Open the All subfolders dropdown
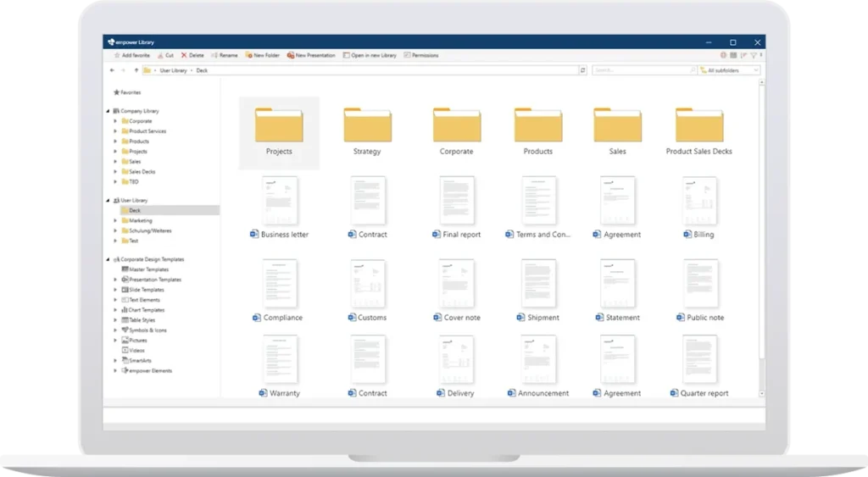The width and height of the screenshot is (868, 477). tap(728, 70)
